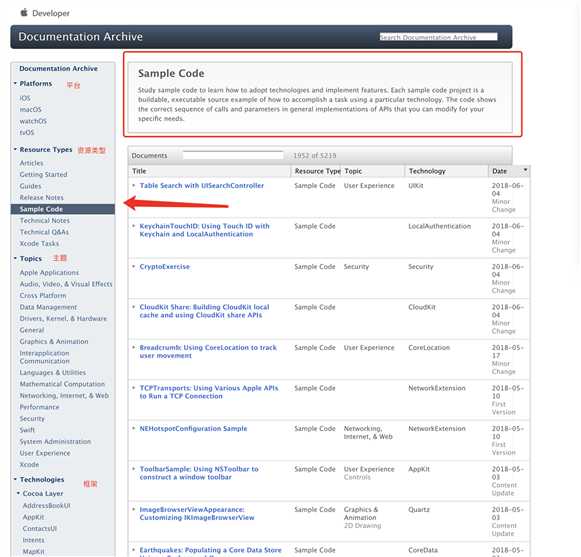Expand the CryptoExercise row disclosure triangle
The height and width of the screenshot is (557, 581).
pos(134,266)
